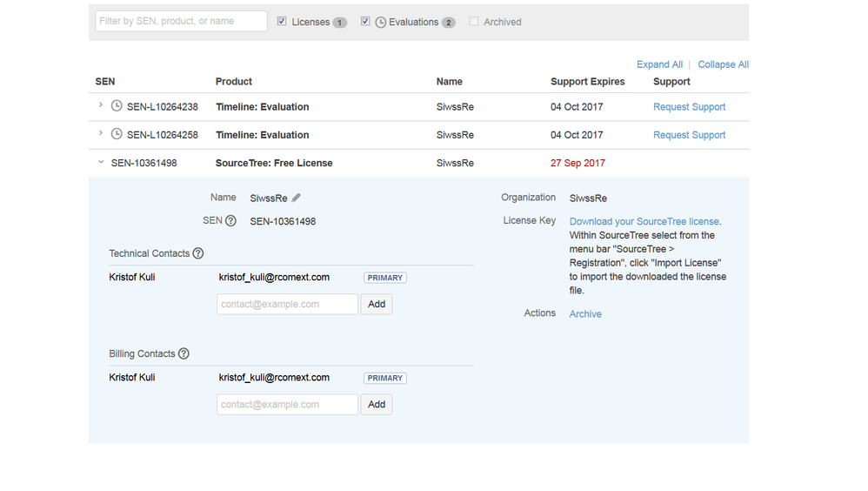
Task: Click the Organization value SiwssRe
Action: coord(588,198)
